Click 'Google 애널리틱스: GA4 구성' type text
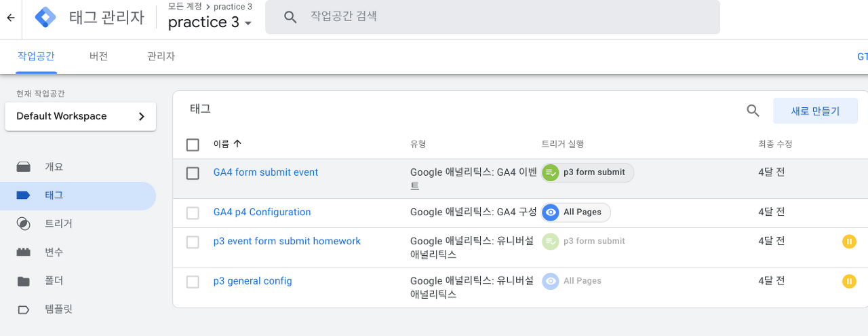Screen dimensions: 868x336 pyautogui.click(x=473, y=212)
